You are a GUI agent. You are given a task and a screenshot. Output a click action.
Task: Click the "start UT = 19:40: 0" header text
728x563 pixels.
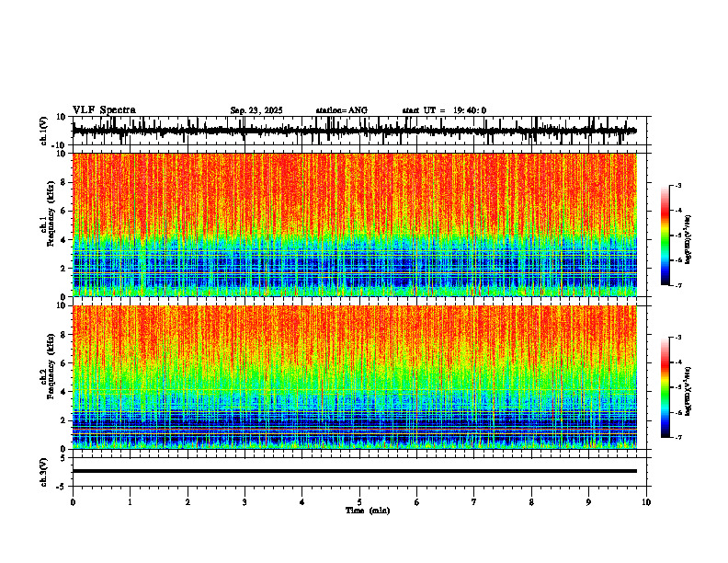(x=444, y=110)
